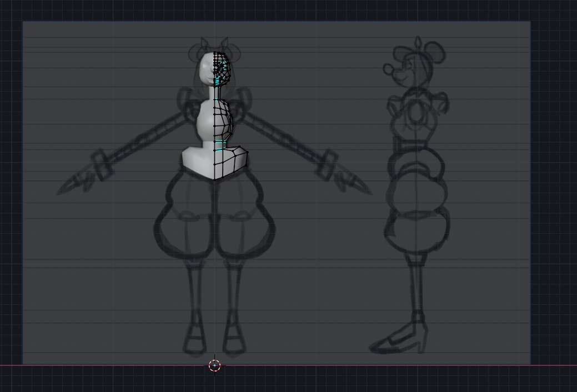This screenshot has width=577, height=392.
Task: Select the outer corner vertex of the hip wireframe
Action: pyautogui.click(x=247, y=152)
